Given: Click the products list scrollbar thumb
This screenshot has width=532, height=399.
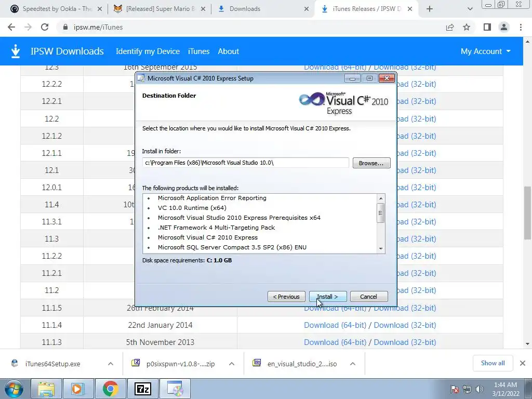Looking at the screenshot, I should click(x=381, y=213).
